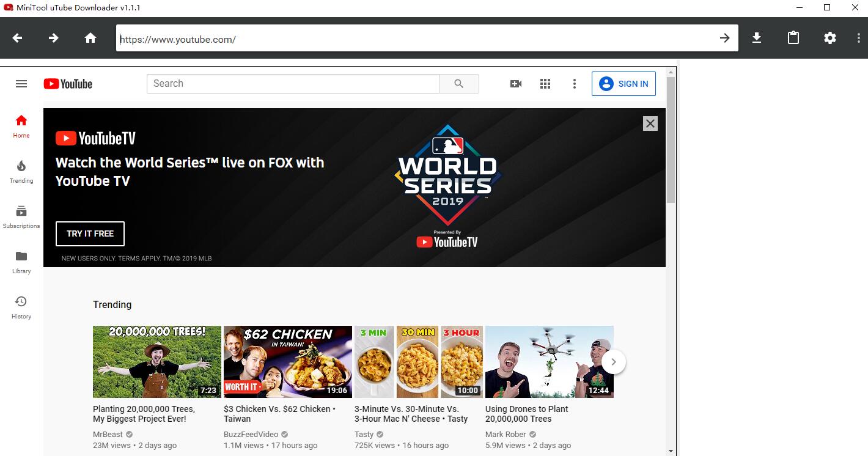This screenshot has height=456, width=868.
Task: Show next trending videos with arrow
Action: point(614,362)
